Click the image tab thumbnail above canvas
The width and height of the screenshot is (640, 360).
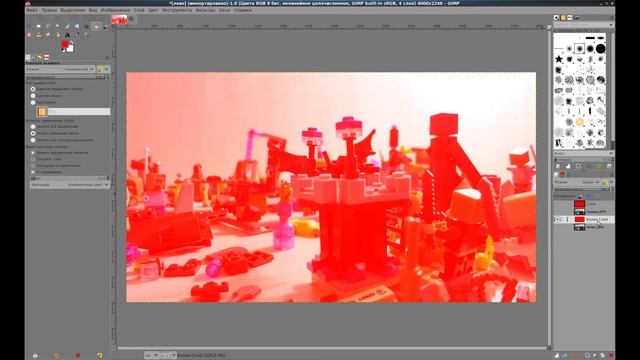119,19
